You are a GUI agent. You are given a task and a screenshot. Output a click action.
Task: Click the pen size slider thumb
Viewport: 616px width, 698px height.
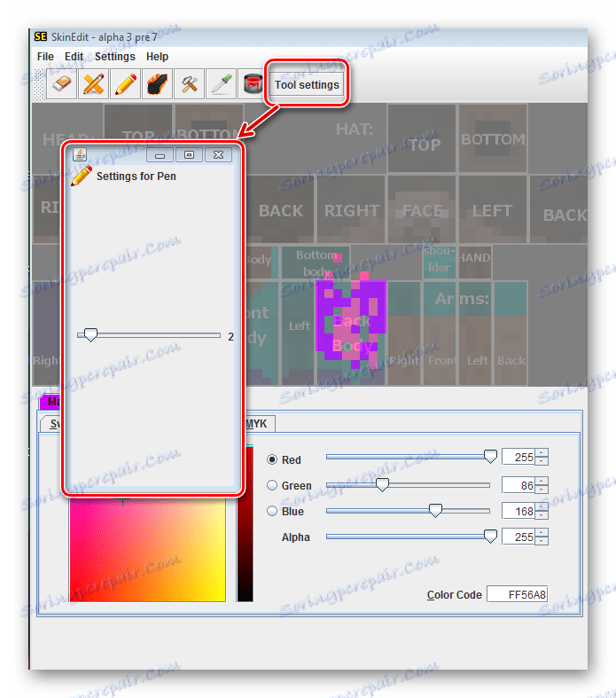point(90,334)
